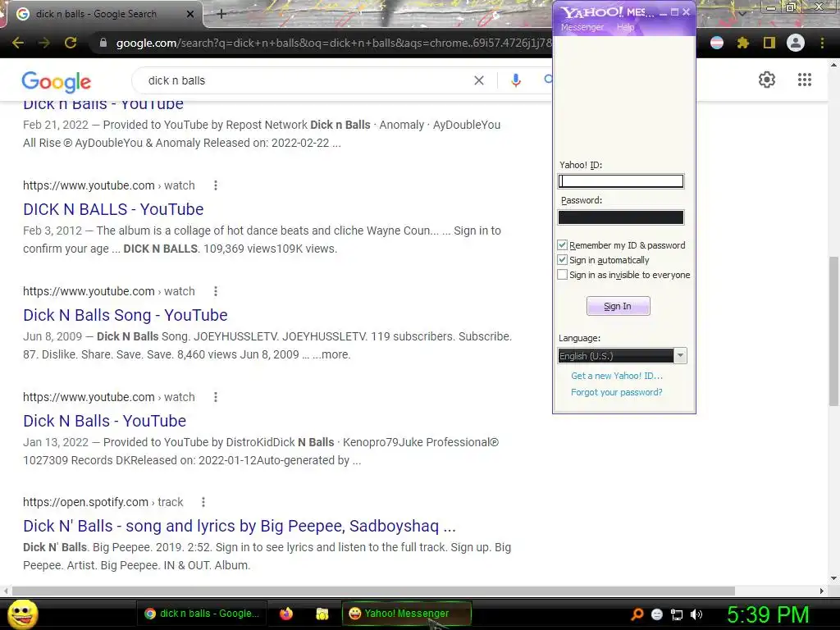The image size is (840, 630).
Task: Click the horizontal page scrollbar thumb
Action: click(x=373, y=591)
